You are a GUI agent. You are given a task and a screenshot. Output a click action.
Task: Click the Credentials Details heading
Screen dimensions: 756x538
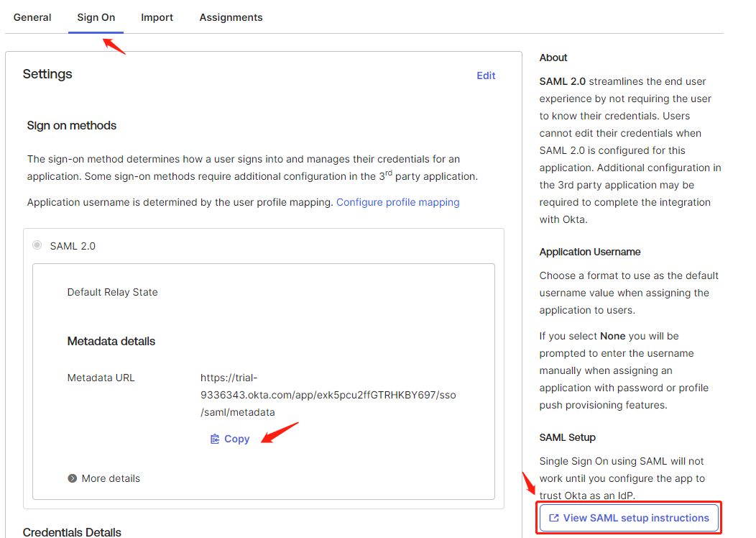click(x=72, y=532)
